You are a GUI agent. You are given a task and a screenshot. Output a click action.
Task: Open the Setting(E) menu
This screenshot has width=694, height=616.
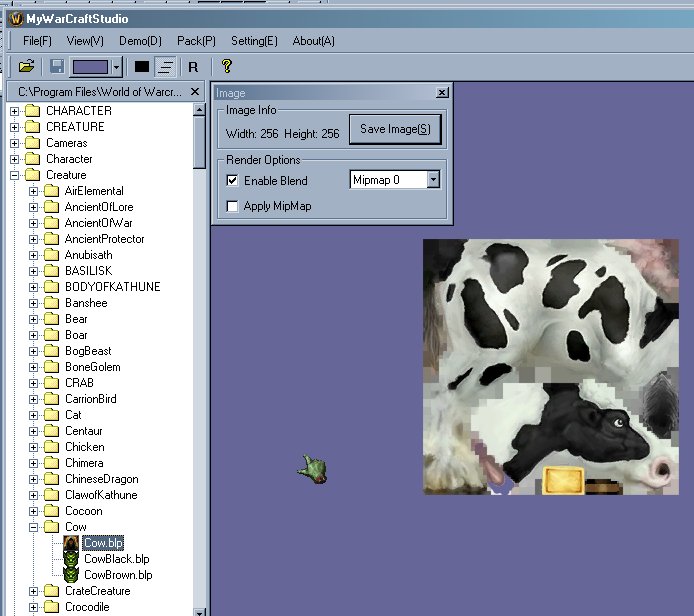[254, 41]
